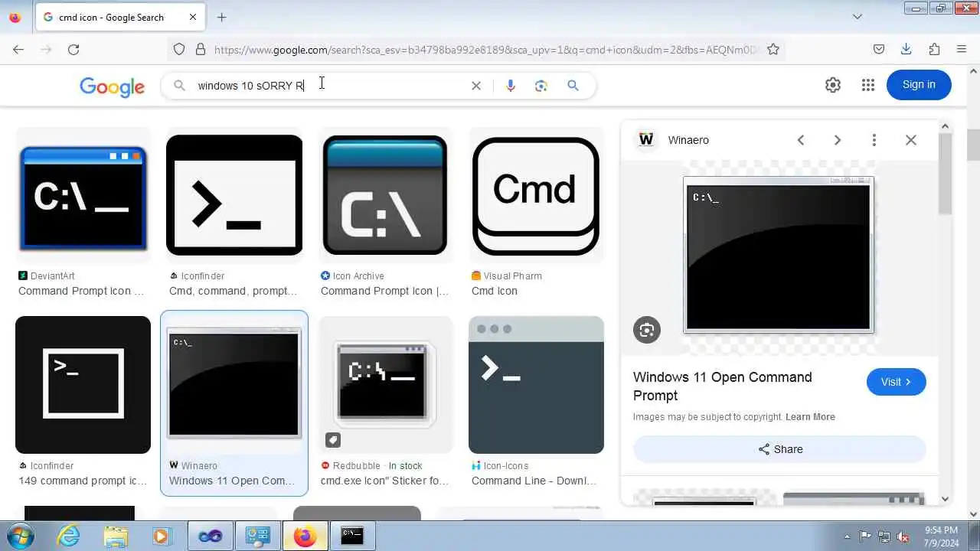Clear the search box text
Viewport: 980px width, 551px height.
pyautogui.click(x=476, y=86)
